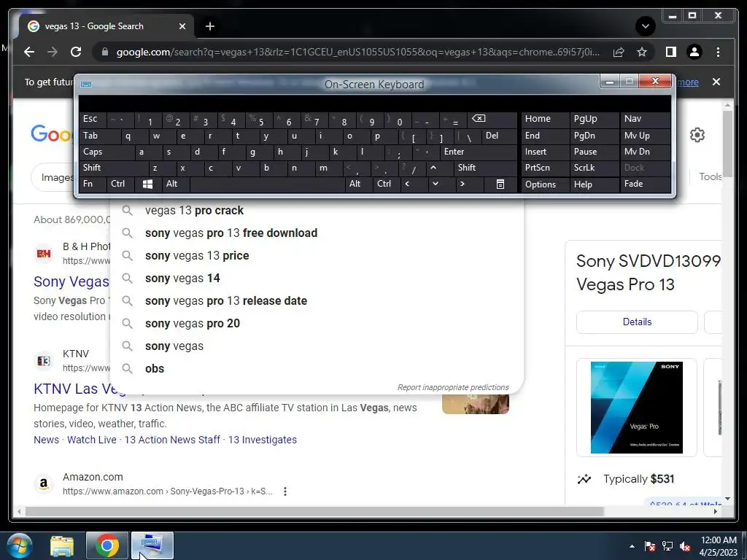Bookmark this page with the star icon

642,52
